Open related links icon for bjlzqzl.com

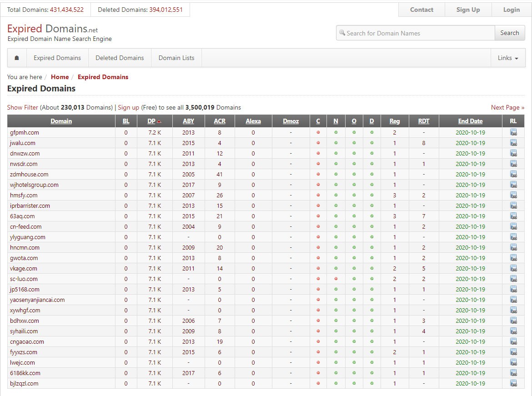pos(513,384)
